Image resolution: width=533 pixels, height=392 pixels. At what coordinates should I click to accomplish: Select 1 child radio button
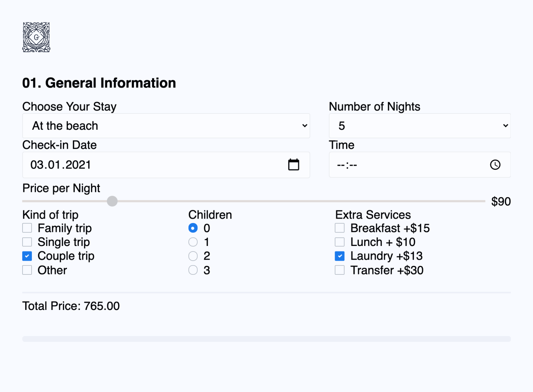[x=193, y=242]
